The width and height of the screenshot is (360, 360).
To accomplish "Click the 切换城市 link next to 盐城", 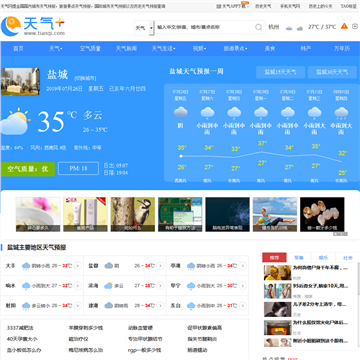I will tap(85, 78).
